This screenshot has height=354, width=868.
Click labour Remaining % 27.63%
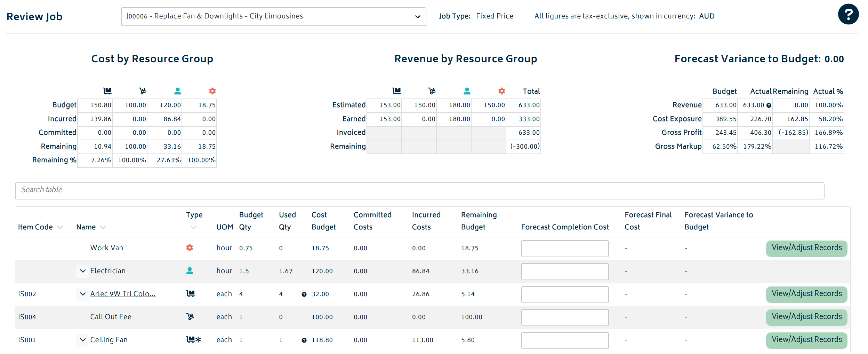[168, 160]
